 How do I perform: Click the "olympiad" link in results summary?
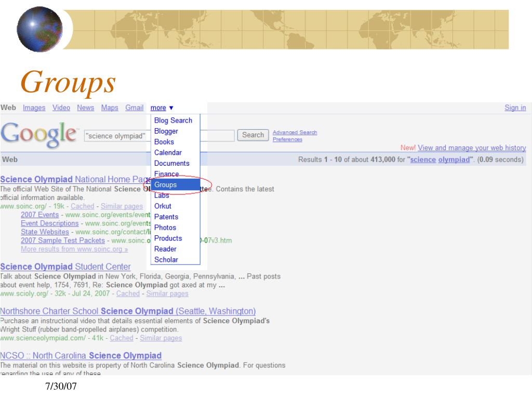454,159
